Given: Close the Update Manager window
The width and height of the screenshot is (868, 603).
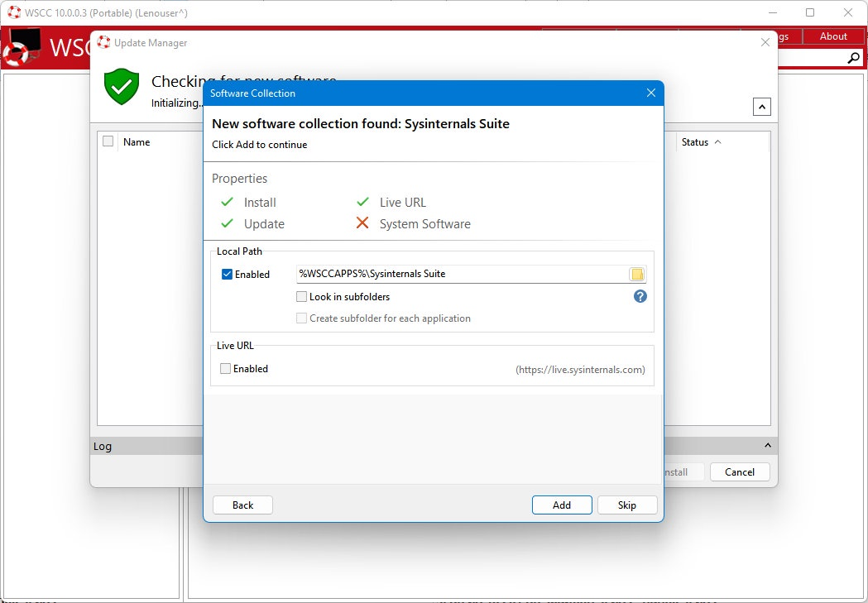Looking at the screenshot, I should [765, 42].
